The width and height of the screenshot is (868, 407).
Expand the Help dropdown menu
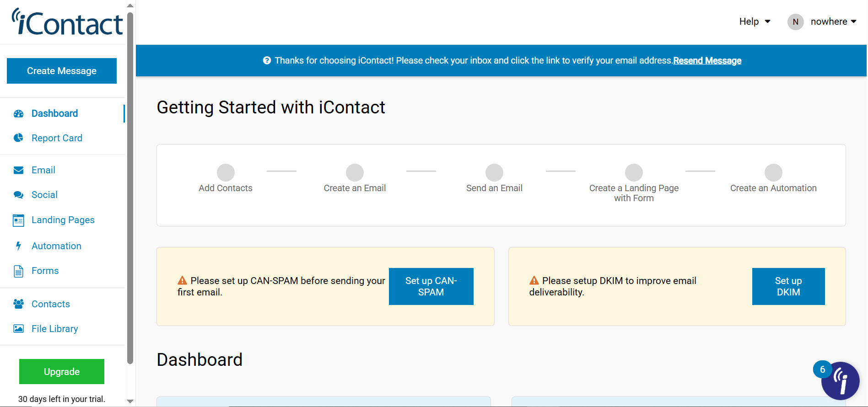click(x=755, y=21)
